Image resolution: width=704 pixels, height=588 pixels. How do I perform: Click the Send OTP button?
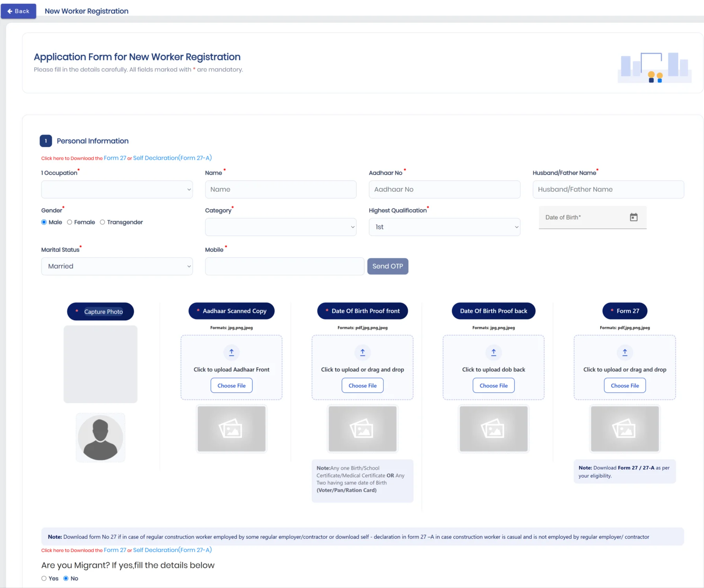pyautogui.click(x=388, y=266)
